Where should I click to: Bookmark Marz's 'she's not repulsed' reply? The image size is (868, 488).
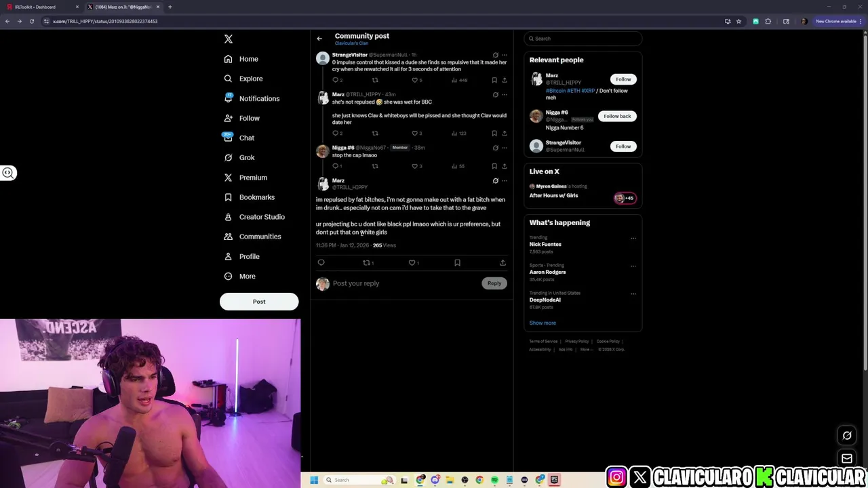(494, 134)
